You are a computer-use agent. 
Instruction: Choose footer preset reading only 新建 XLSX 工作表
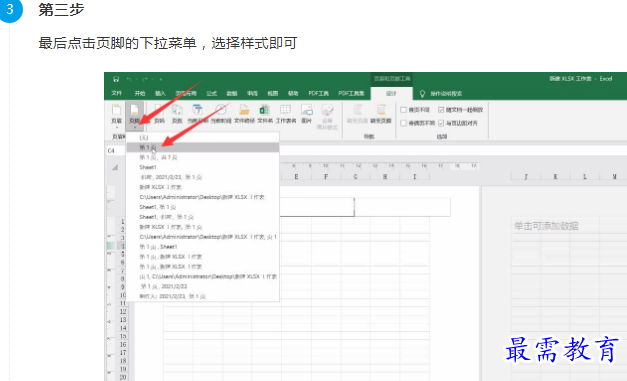tap(203, 187)
